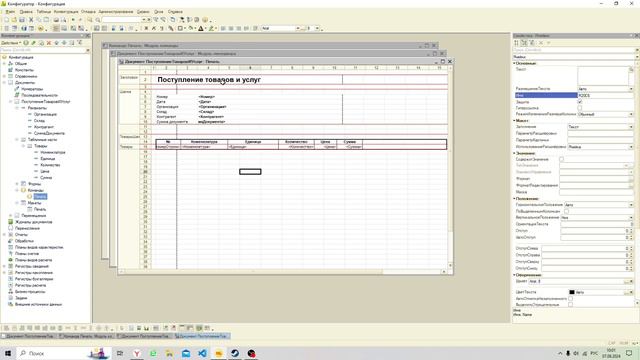Open Windows Start menu
The width and height of the screenshot is (640, 360).
pyautogui.click(x=8, y=353)
